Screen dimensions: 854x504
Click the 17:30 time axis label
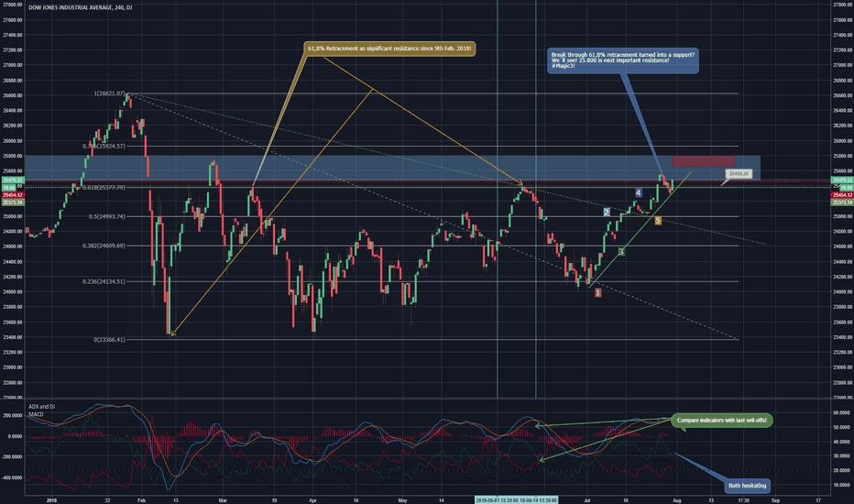(x=743, y=500)
